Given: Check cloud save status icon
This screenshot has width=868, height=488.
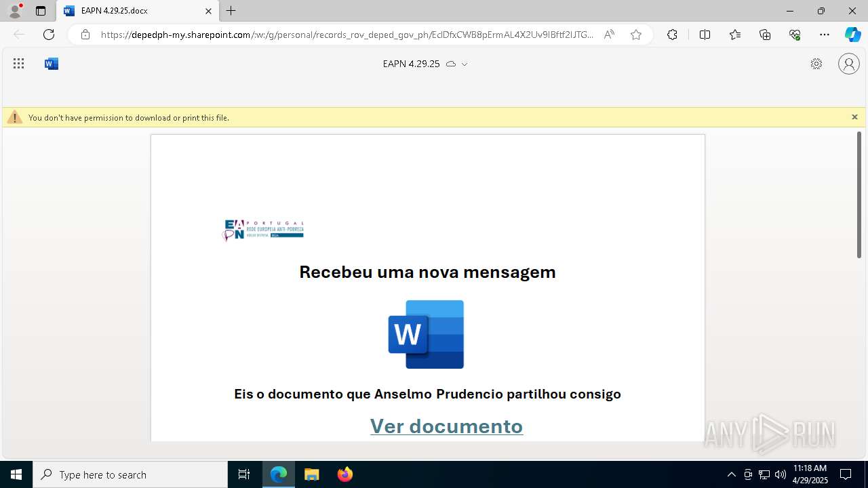Looking at the screenshot, I should (450, 64).
